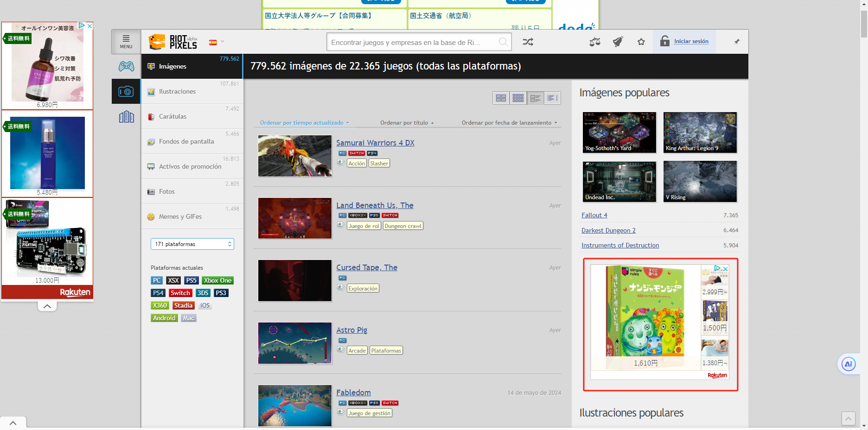
Task: Click the search magnifier icon
Action: [x=503, y=42]
